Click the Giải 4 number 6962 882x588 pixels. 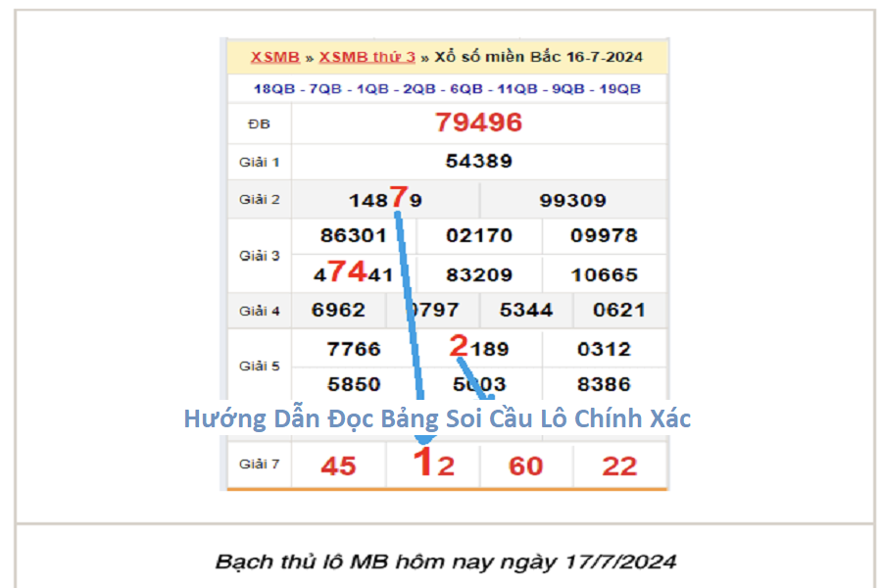(x=338, y=310)
